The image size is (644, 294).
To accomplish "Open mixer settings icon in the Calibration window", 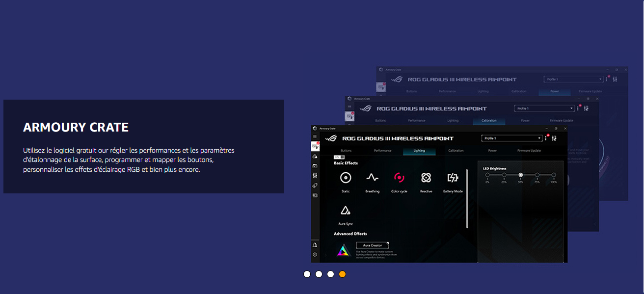I will point(586,108).
